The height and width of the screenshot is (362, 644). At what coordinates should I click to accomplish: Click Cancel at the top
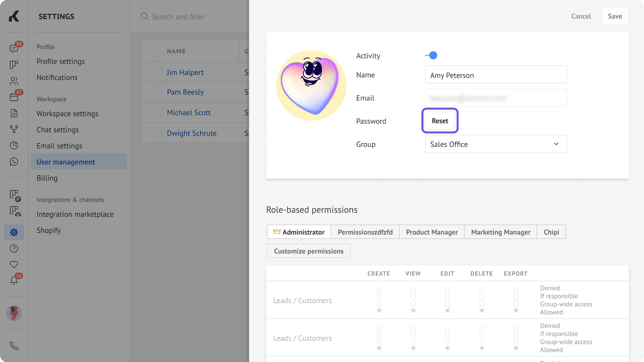click(581, 16)
